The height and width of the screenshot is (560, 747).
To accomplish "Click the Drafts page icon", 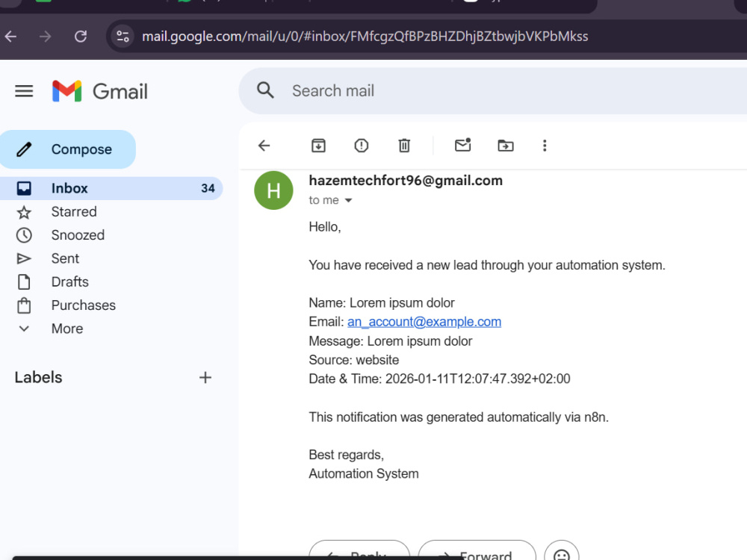I will [24, 282].
